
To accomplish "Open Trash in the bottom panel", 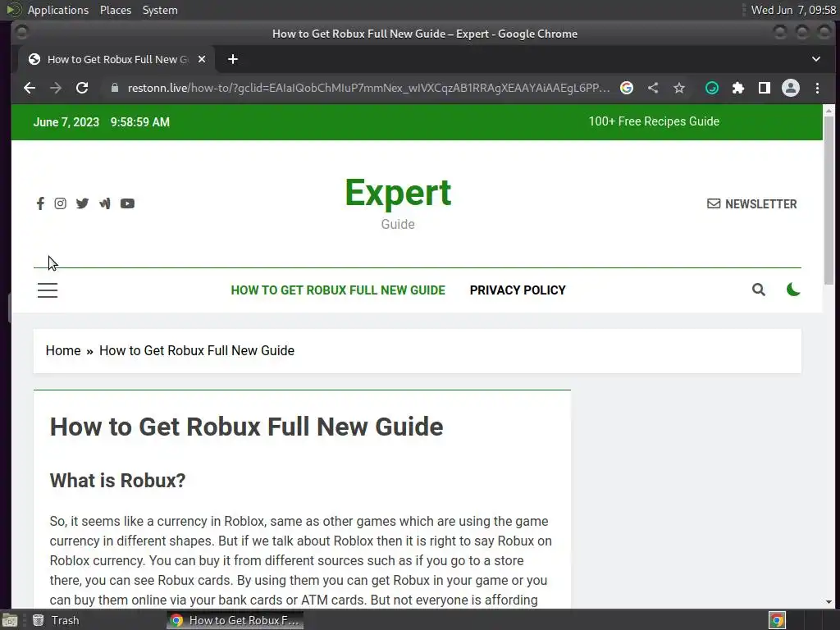I will click(x=56, y=620).
